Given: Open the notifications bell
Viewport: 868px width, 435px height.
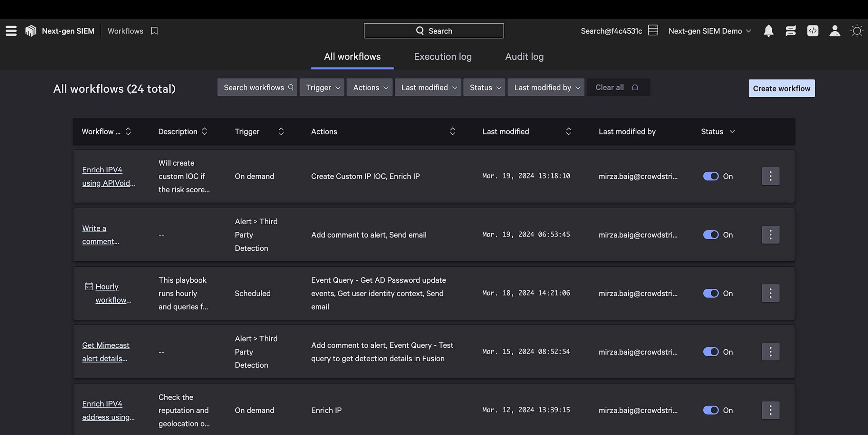Looking at the screenshot, I should (x=768, y=31).
